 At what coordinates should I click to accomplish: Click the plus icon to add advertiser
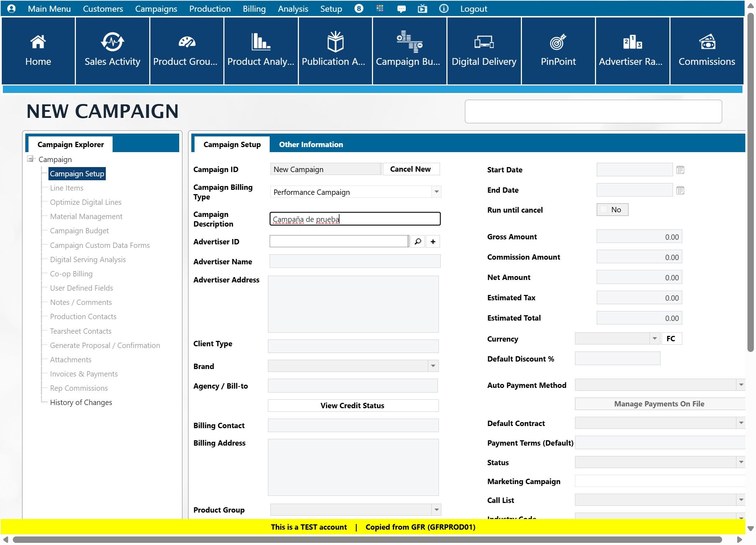pos(433,242)
